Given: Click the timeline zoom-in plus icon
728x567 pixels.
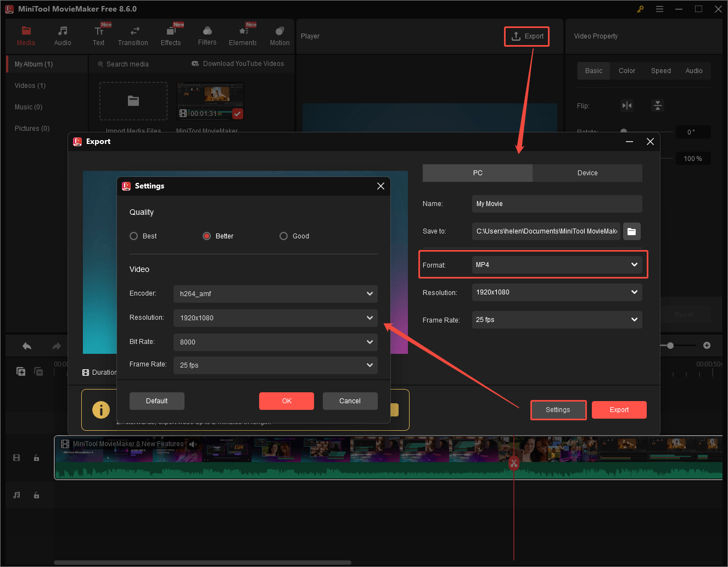Looking at the screenshot, I should click(707, 346).
